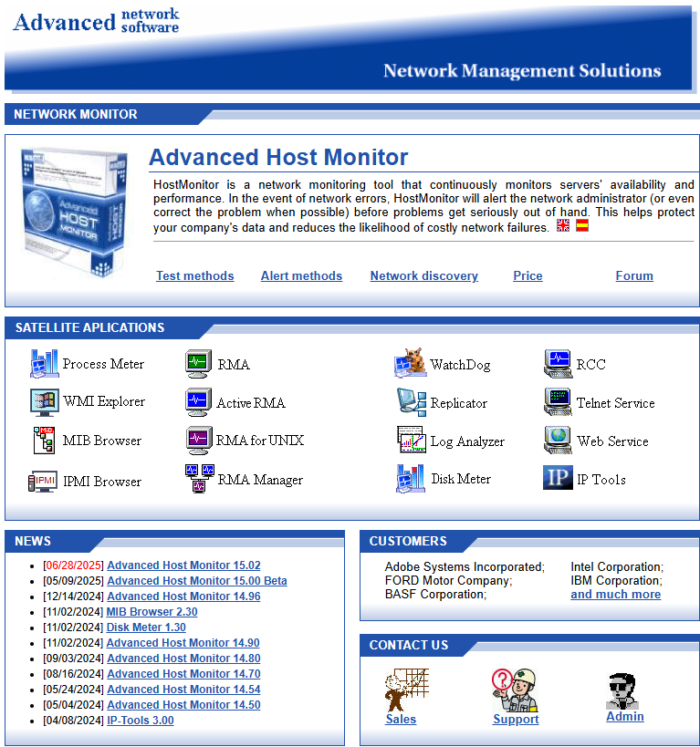Open the WMI Explorer monitor icon
Image resolution: width=700 pixels, height=747 pixels.
[x=44, y=401]
